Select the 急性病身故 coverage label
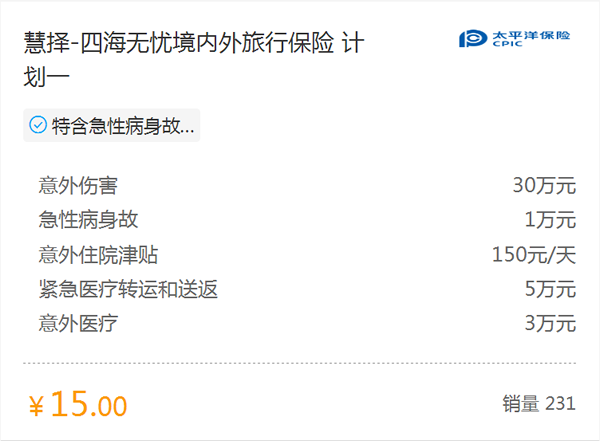The width and height of the screenshot is (600, 441). point(88,220)
